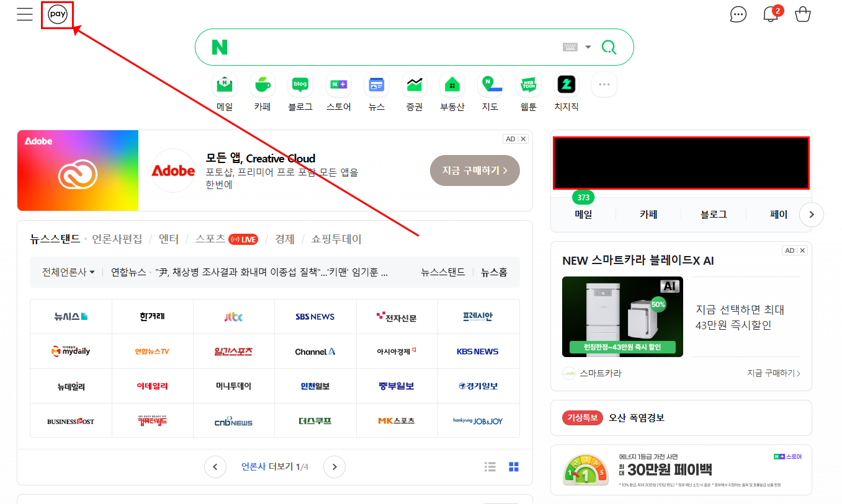Close the 스마트카라 ad
Viewport: 842px width, 504px height.
[x=802, y=250]
